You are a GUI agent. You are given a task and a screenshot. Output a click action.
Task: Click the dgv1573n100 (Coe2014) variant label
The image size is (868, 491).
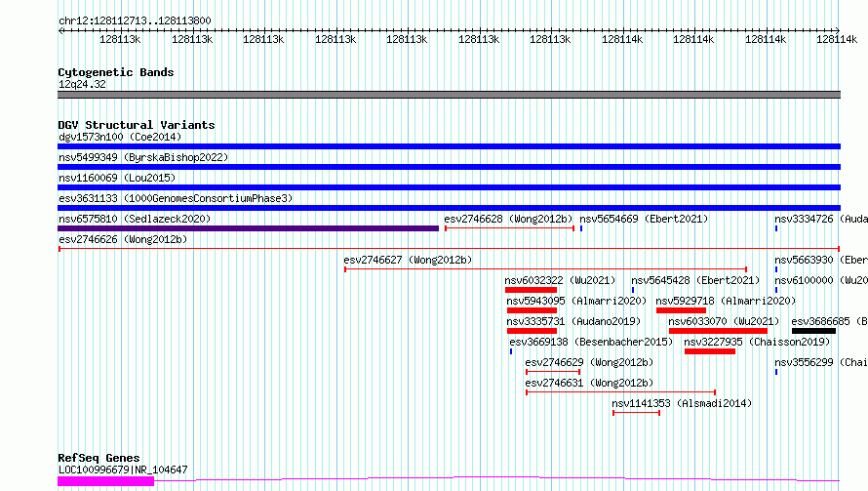(x=120, y=137)
